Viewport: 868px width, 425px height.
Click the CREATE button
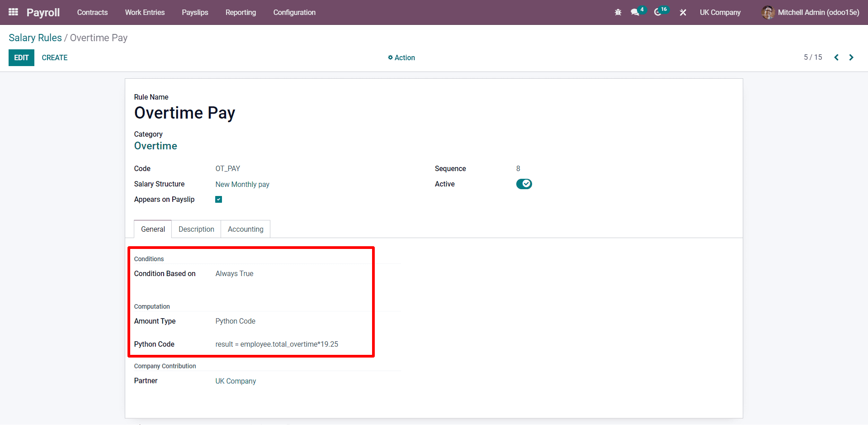click(55, 57)
